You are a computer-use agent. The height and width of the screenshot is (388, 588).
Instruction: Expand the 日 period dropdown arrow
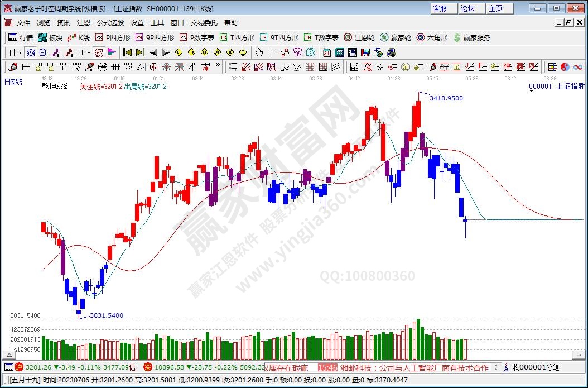click(x=20, y=52)
